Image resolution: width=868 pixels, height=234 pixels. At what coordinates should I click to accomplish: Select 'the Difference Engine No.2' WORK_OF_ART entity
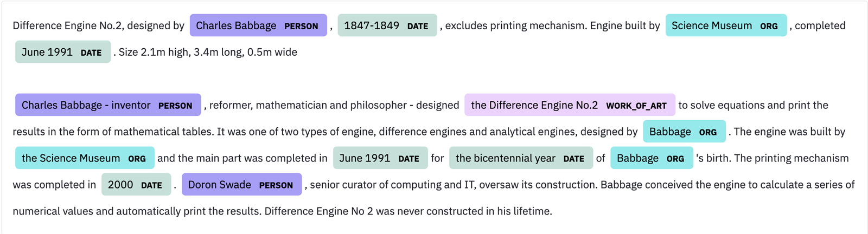pyautogui.click(x=569, y=105)
